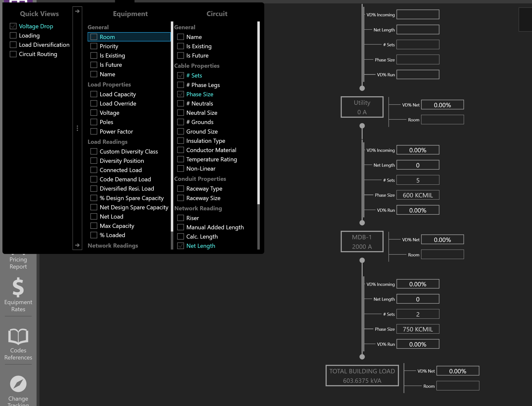Collapse panel using the top arrow button
The height and width of the screenshot is (406, 532).
pyautogui.click(x=77, y=11)
